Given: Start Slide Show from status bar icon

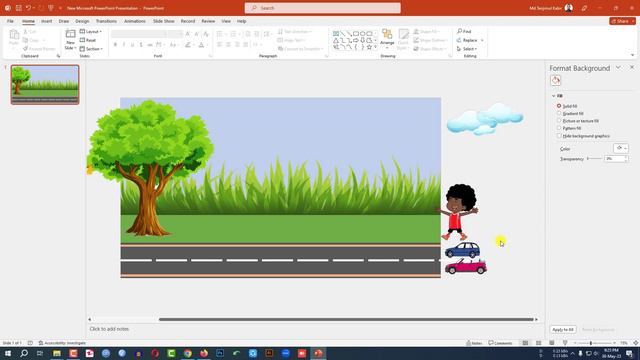Looking at the screenshot, I should coord(565,343).
